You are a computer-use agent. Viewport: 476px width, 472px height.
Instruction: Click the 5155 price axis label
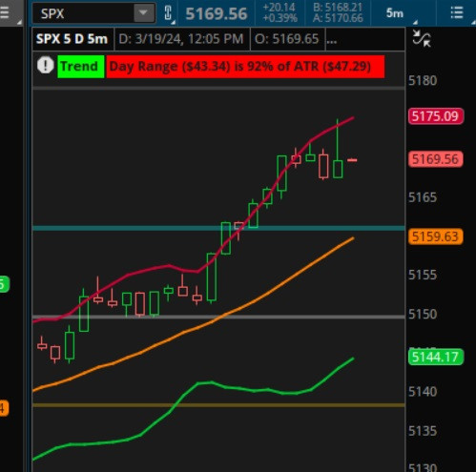[x=423, y=275]
